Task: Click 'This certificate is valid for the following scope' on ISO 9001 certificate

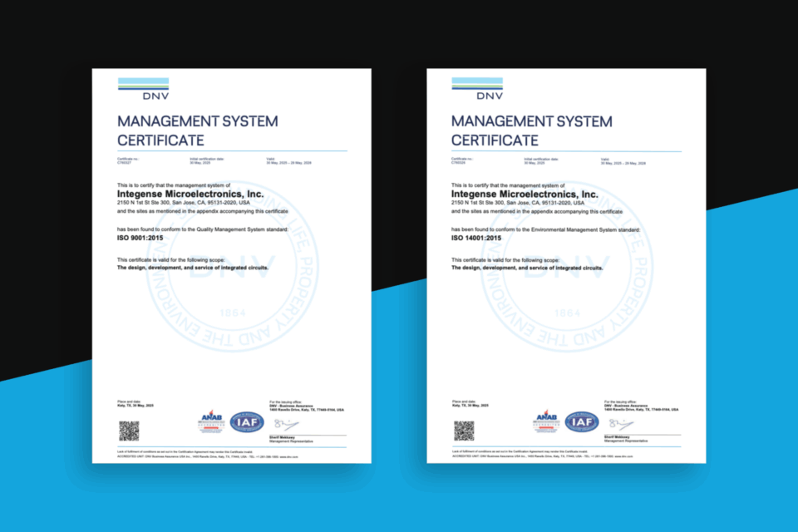Action: click(x=171, y=260)
